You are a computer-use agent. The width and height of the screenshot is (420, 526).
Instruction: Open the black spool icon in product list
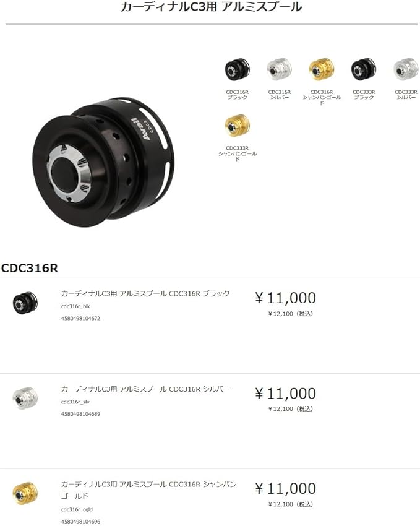(x=25, y=303)
